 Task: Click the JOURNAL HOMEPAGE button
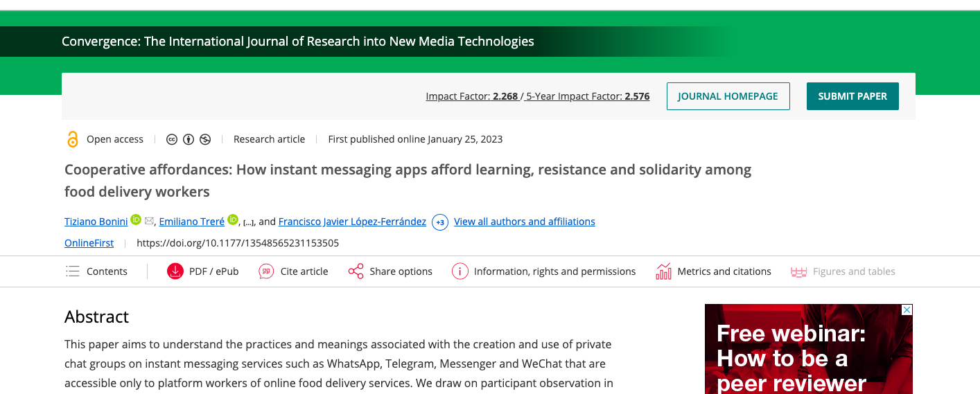(x=728, y=96)
